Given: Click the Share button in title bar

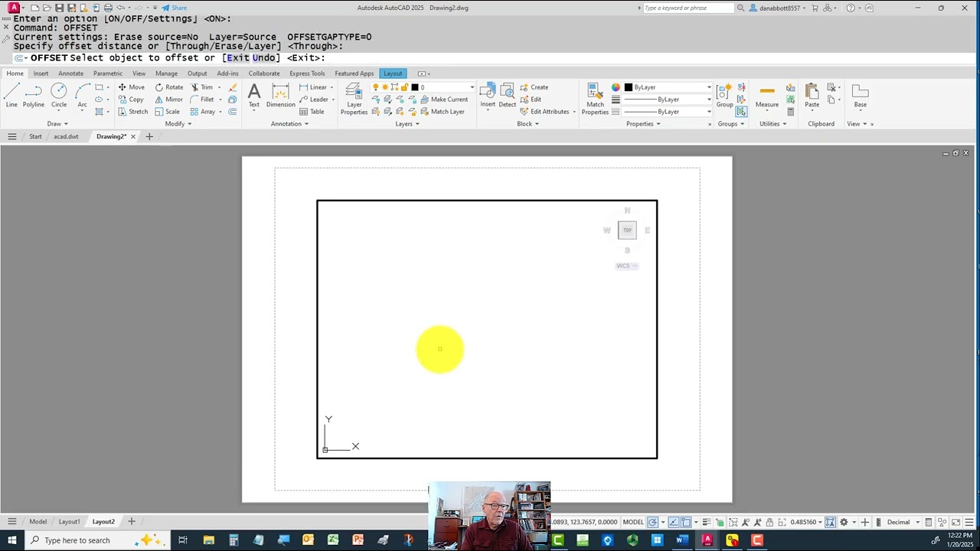Looking at the screenshot, I should 174,8.
